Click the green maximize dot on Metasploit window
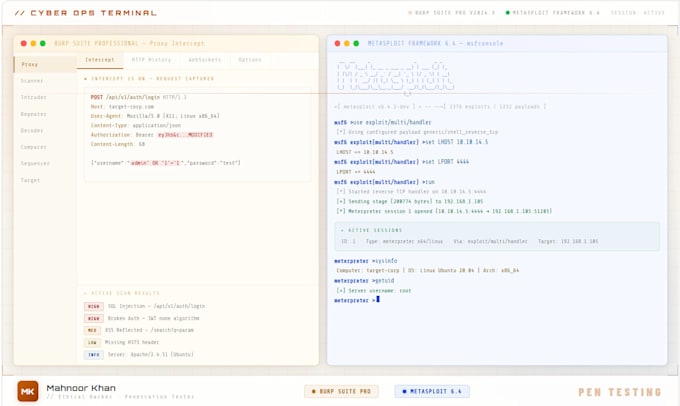The height and width of the screenshot is (406, 680). click(356, 43)
